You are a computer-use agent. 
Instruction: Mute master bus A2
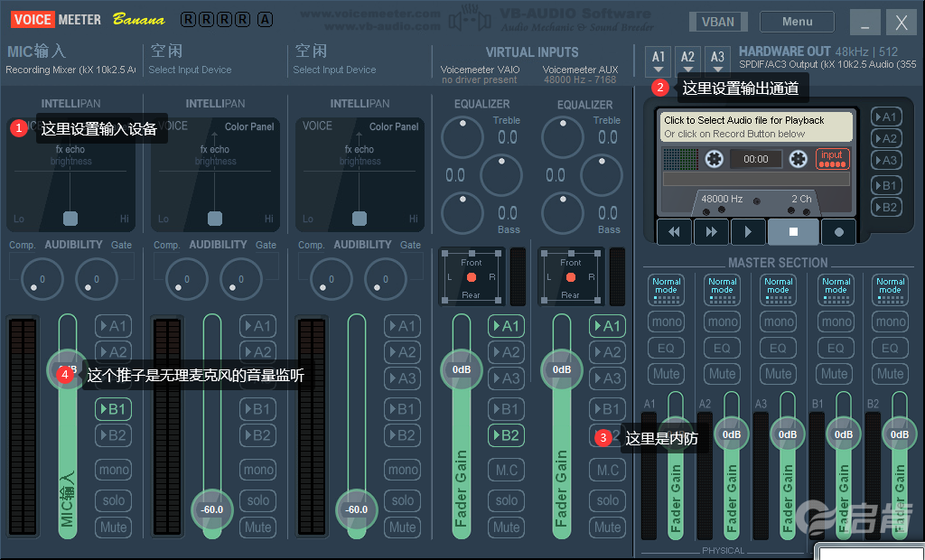pyautogui.click(x=722, y=374)
